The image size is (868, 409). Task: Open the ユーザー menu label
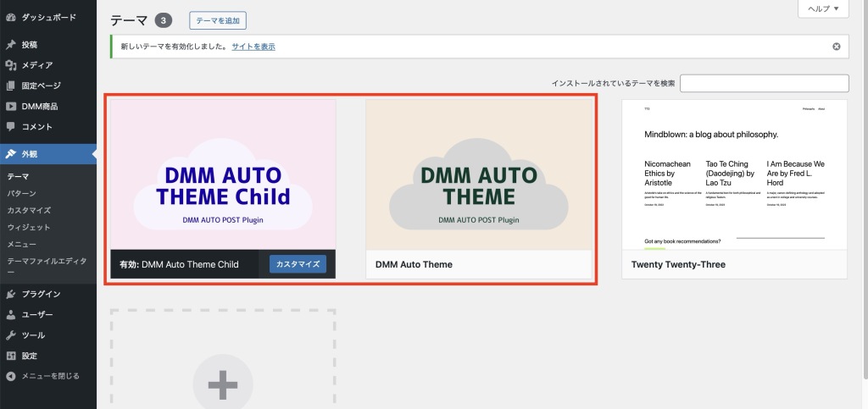point(37,314)
